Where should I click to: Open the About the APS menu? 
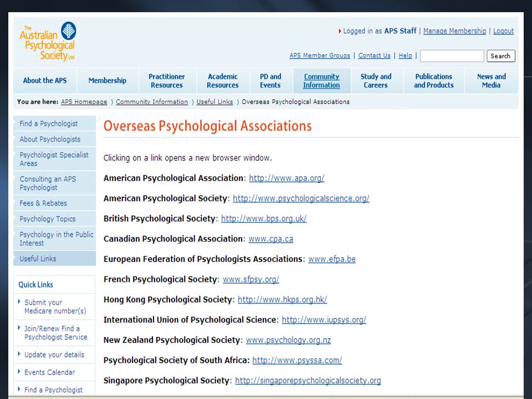[45, 81]
